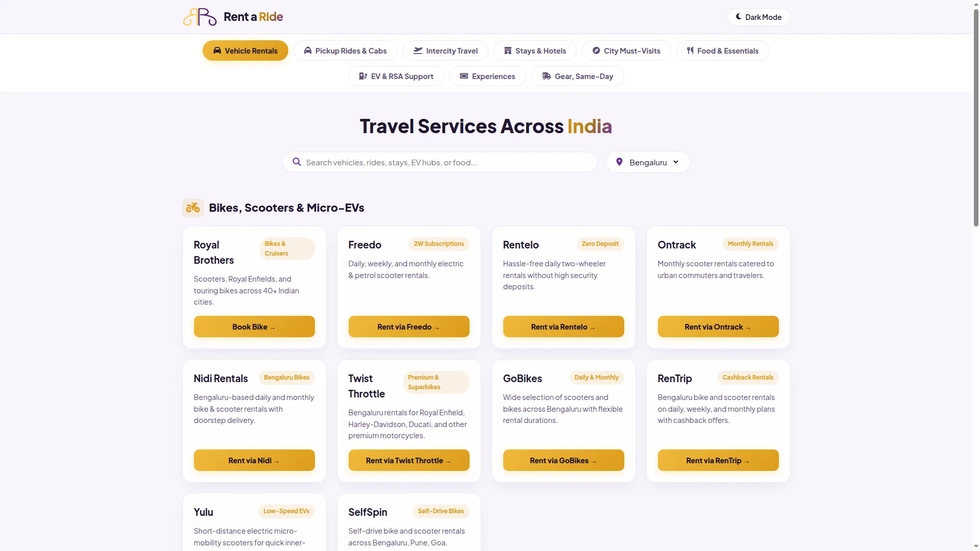980x551 pixels.
Task: Select the Intercity Travel tab
Action: tap(446, 51)
